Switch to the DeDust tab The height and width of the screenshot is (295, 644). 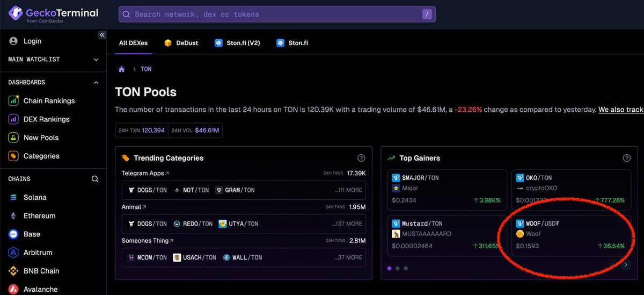coord(181,43)
